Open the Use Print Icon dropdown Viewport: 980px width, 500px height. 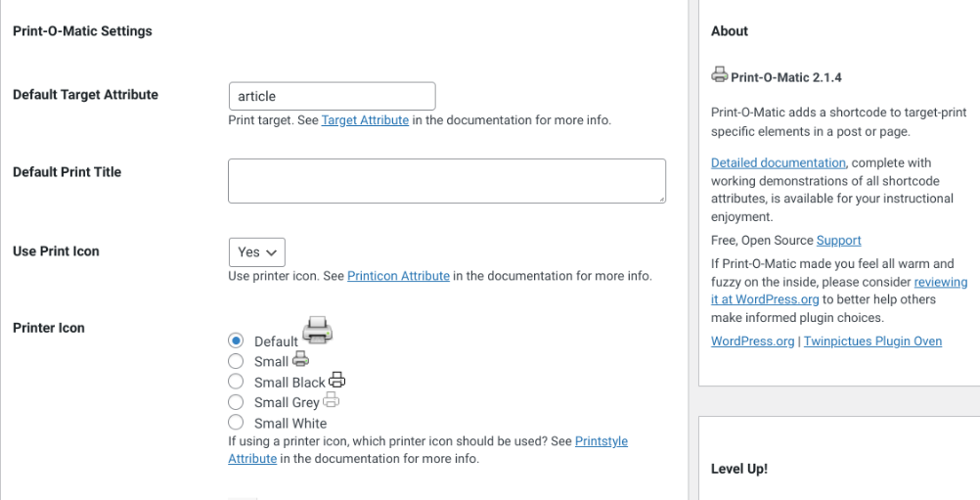tap(256, 251)
